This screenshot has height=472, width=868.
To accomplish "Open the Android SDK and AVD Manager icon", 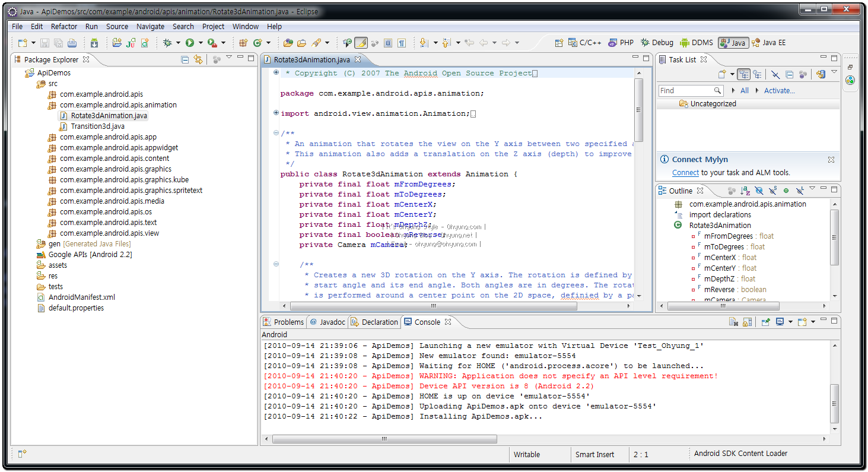I will tap(94, 43).
